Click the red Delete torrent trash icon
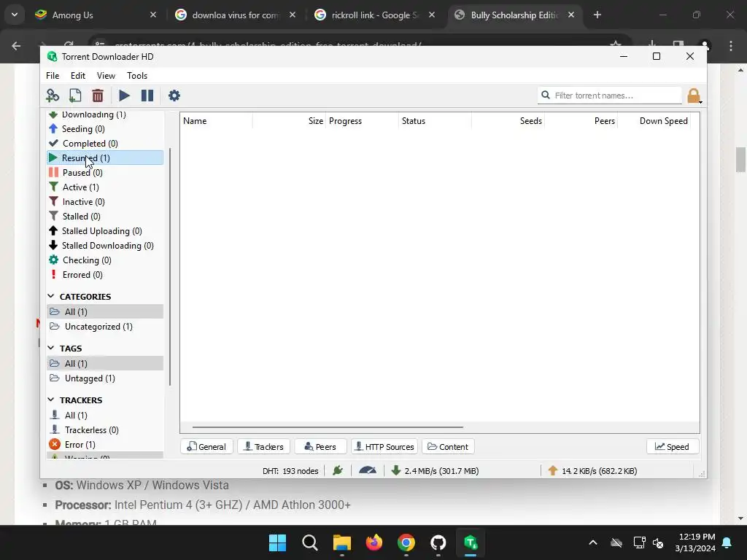 (98, 96)
